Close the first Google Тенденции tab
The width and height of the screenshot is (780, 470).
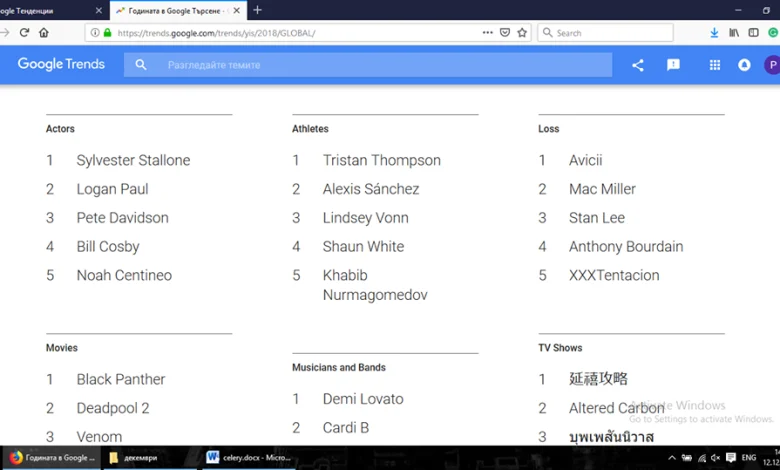pos(98,10)
